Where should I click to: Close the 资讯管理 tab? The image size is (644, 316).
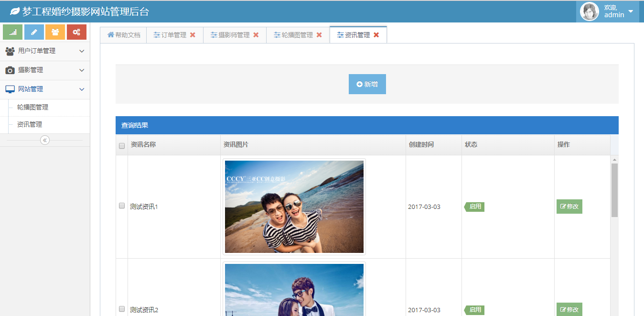point(376,35)
